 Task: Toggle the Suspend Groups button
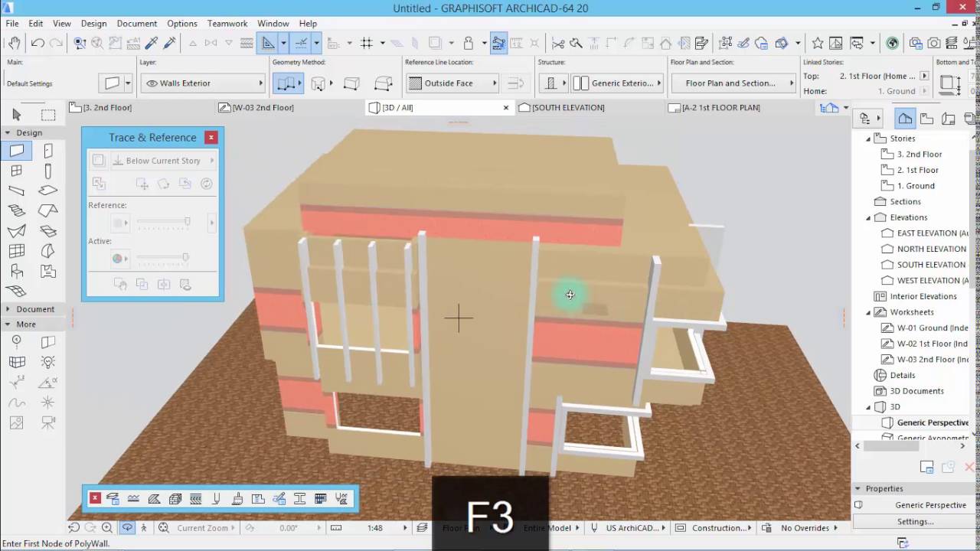coord(498,43)
